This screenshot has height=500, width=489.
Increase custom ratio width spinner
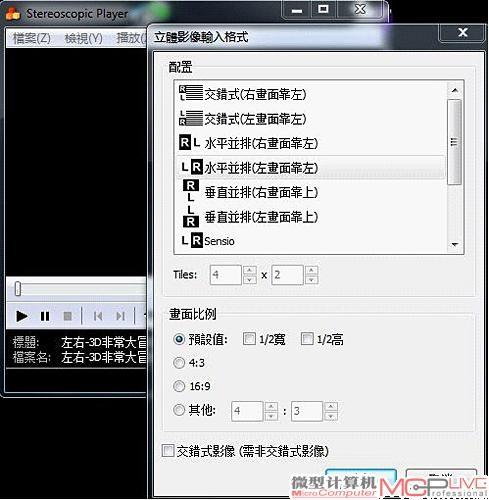tap(271, 407)
